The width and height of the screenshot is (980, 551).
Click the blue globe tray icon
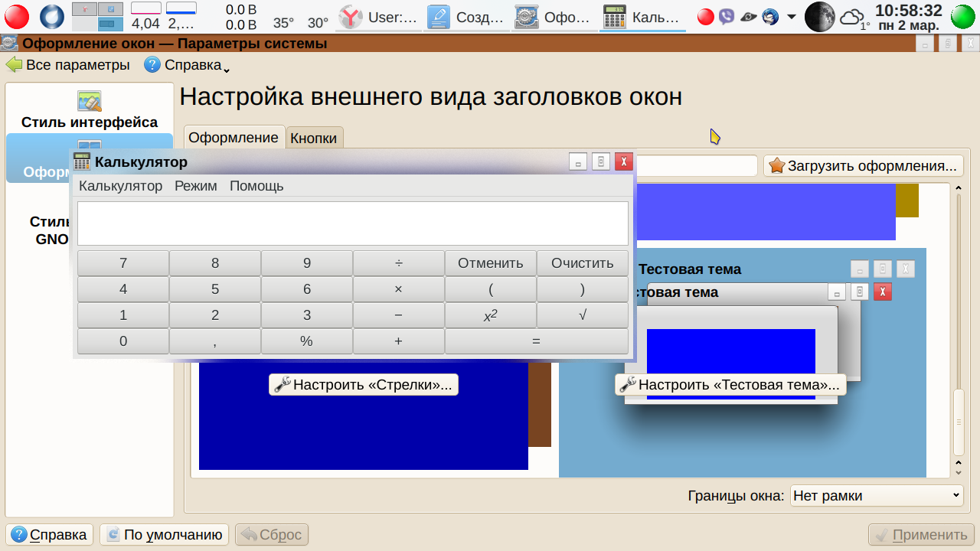tap(770, 17)
